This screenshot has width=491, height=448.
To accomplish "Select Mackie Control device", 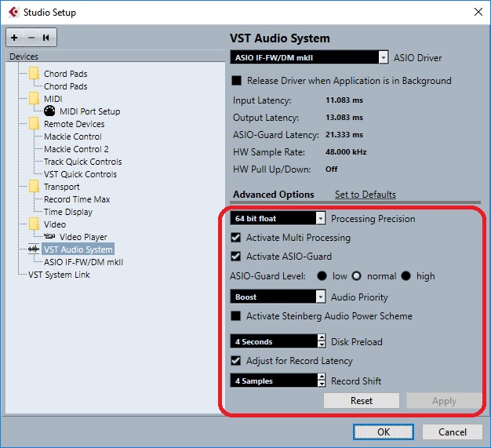I will [x=73, y=137].
